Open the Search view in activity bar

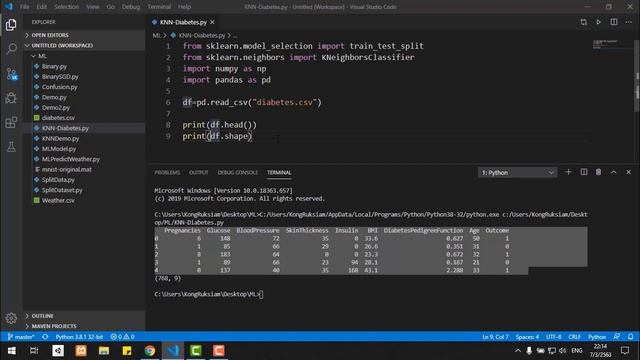(11, 49)
